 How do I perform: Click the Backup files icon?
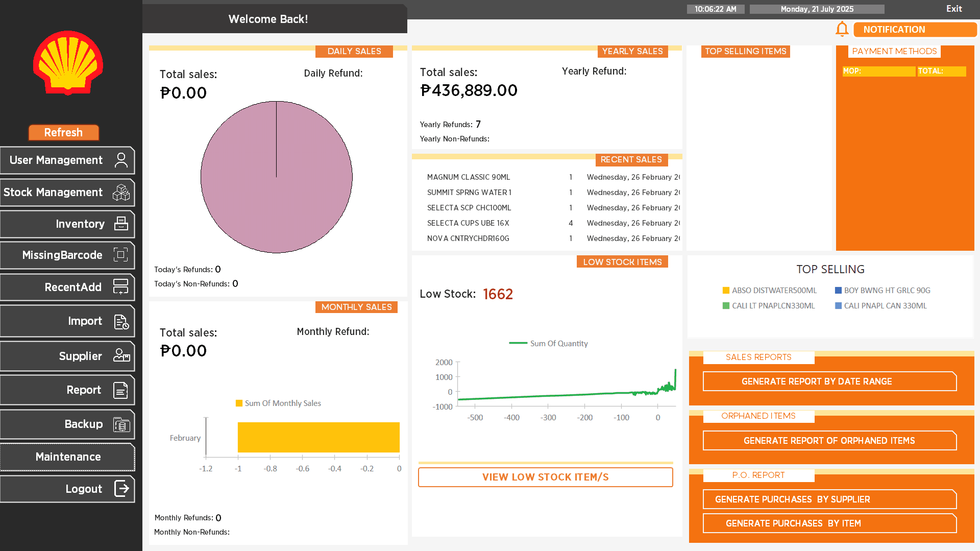coord(121,424)
